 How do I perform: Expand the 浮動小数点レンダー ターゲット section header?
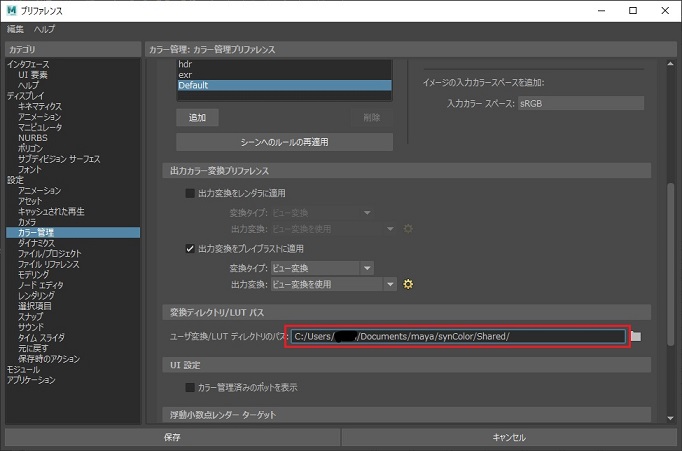click(x=407, y=414)
